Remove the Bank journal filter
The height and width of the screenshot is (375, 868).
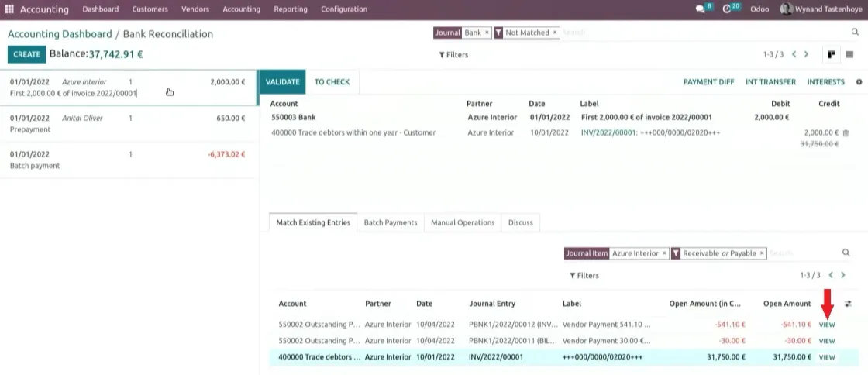[x=487, y=33]
